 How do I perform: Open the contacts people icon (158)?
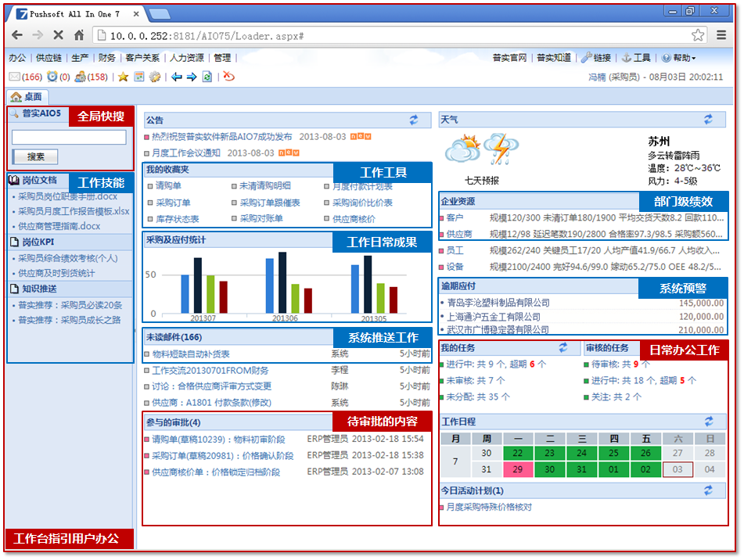click(x=80, y=77)
